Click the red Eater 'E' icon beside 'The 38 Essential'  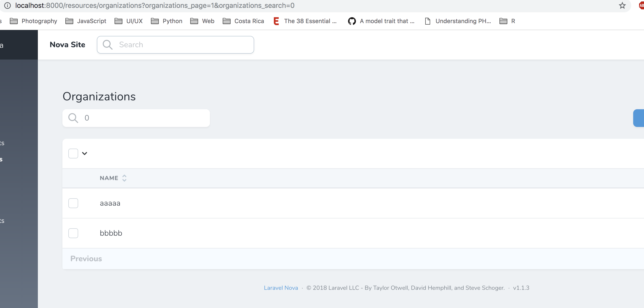[x=276, y=21]
